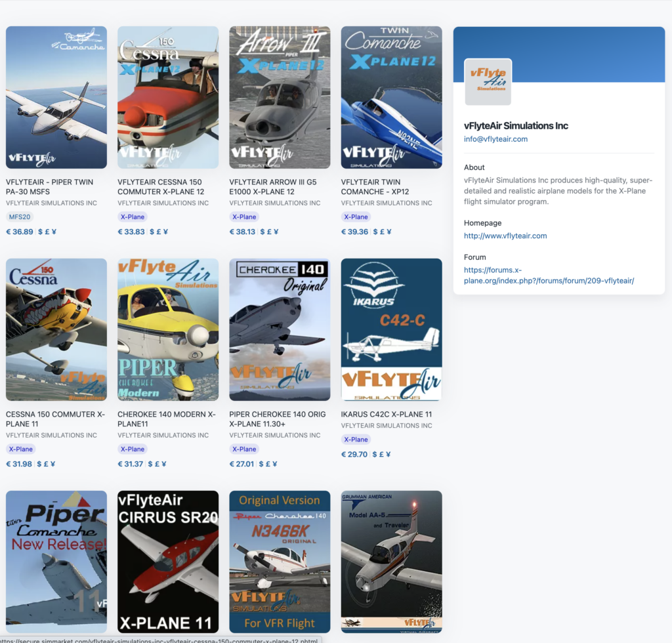Viewport: 672px width, 643px height.
Task: Visit the www.vflyteair.com homepage link
Action: pos(505,236)
